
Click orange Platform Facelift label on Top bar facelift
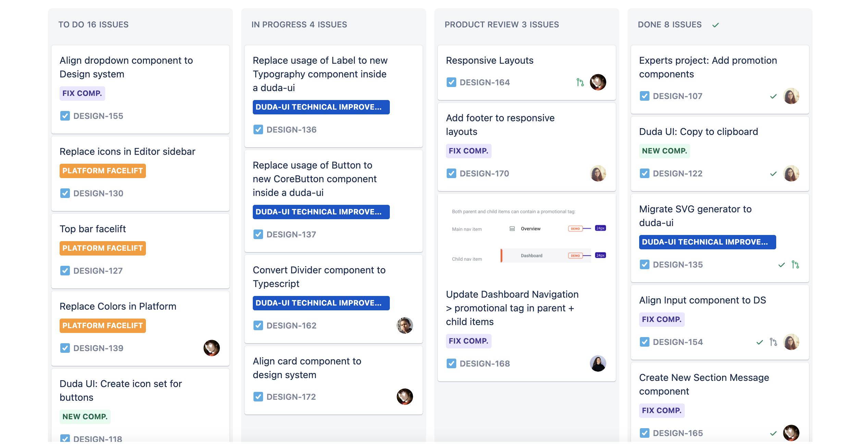click(102, 248)
